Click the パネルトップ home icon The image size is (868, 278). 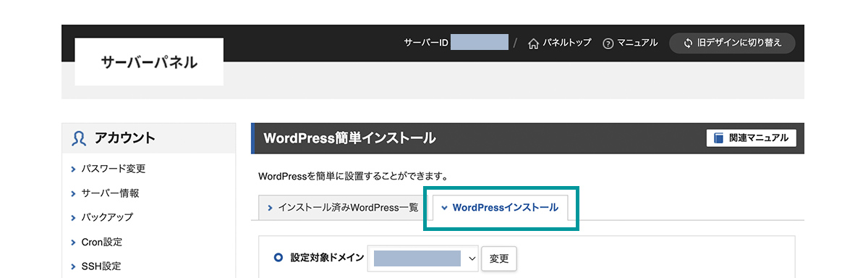click(x=534, y=43)
